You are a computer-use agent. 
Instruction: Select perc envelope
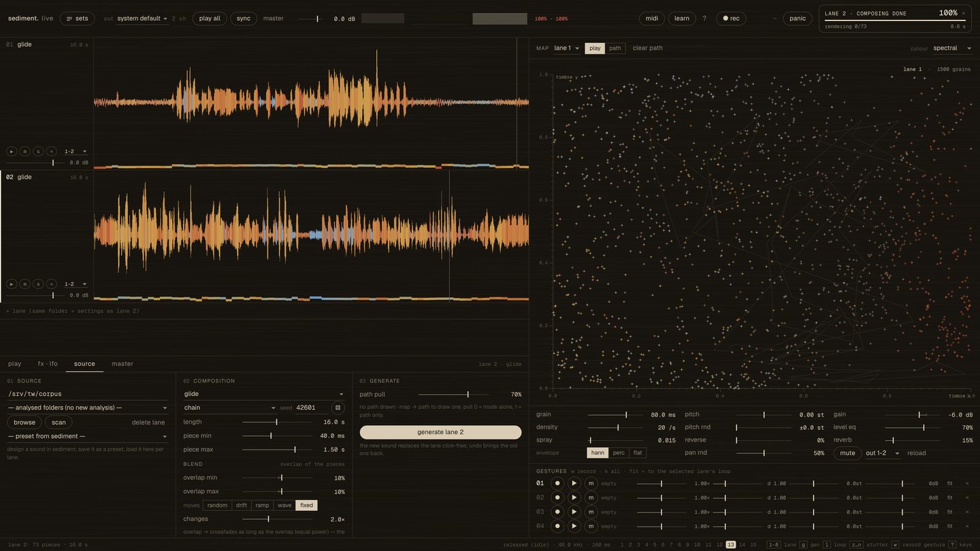(x=619, y=452)
